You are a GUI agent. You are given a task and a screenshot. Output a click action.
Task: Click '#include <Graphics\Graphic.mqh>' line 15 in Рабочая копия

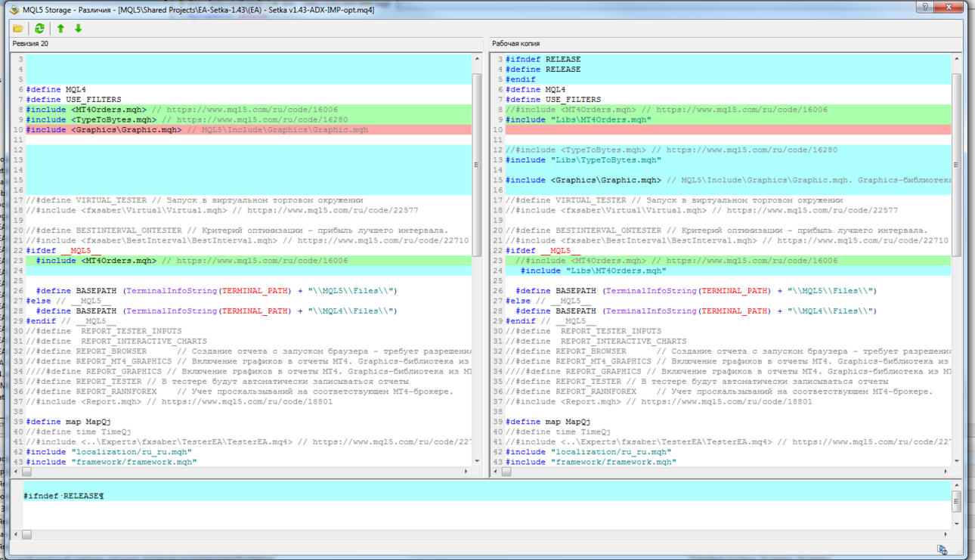click(x=583, y=180)
